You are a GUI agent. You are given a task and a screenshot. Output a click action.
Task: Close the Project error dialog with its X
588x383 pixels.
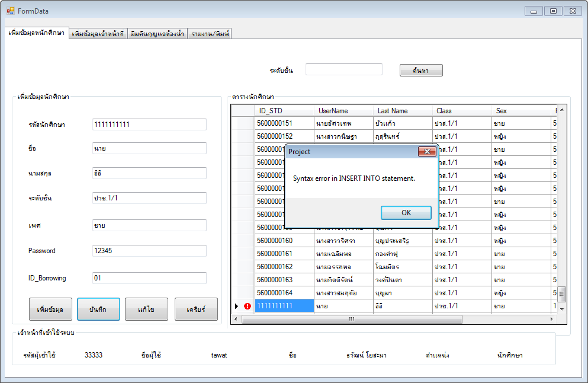tap(427, 151)
